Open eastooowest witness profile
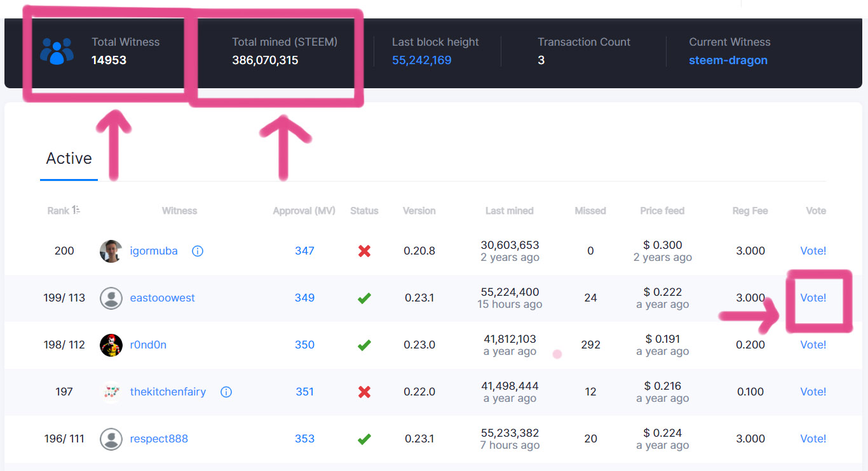This screenshot has width=868, height=471. [163, 298]
